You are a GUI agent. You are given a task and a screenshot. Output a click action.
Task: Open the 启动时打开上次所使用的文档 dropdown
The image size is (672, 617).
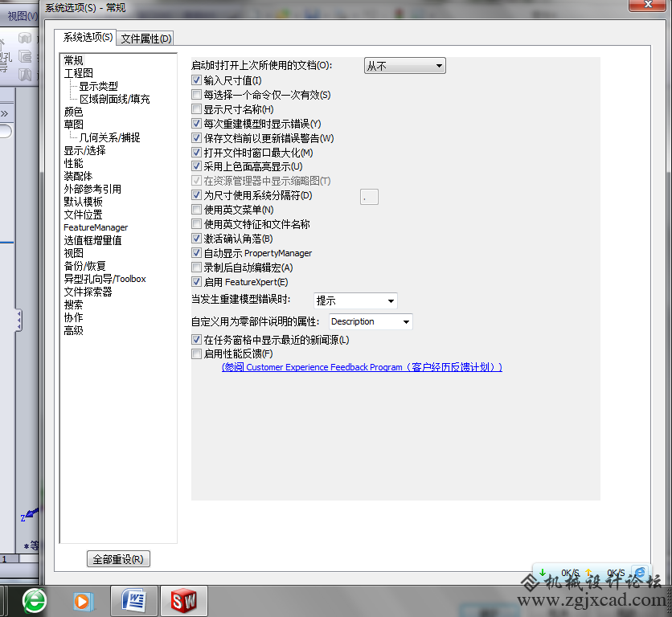point(404,66)
